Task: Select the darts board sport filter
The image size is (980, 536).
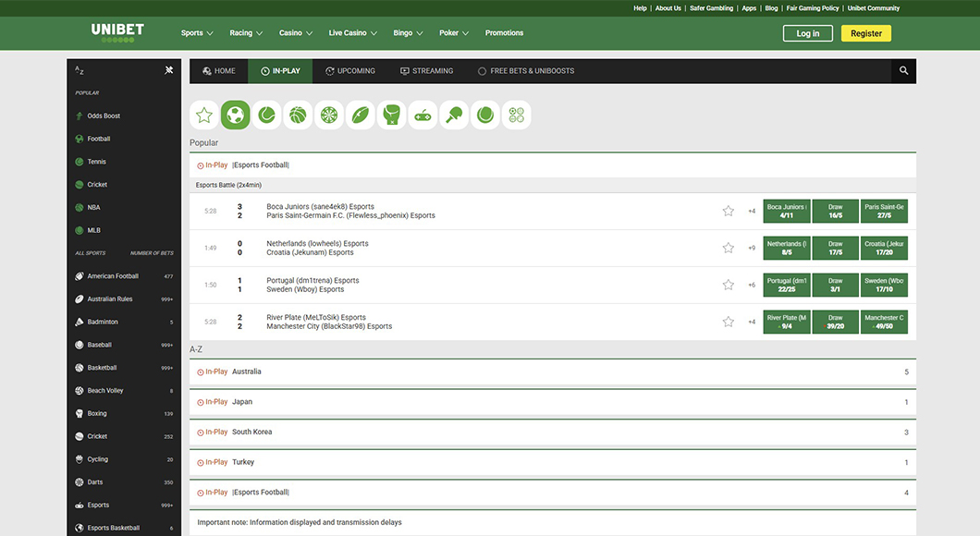Action: point(329,115)
